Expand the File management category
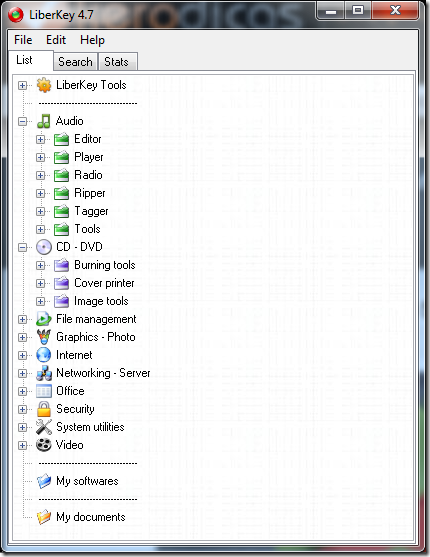Image resolution: width=430 pixels, height=557 pixels. tap(22, 319)
